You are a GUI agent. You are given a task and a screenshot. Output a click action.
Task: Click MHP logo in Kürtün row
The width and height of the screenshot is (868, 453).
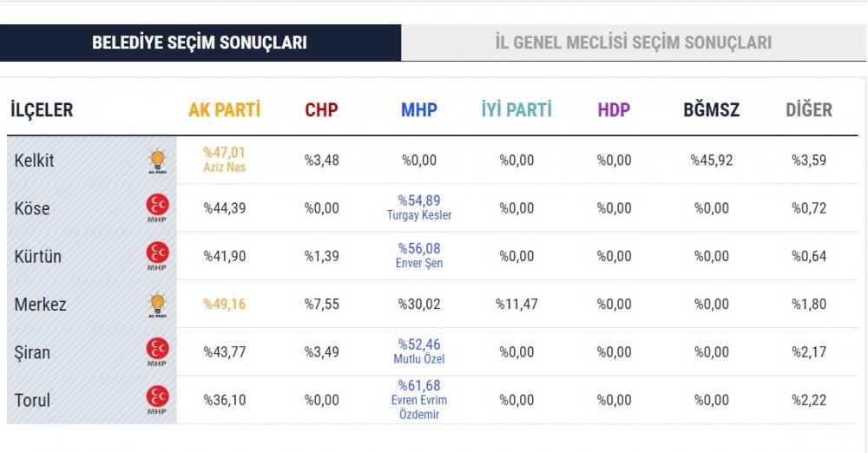(157, 256)
